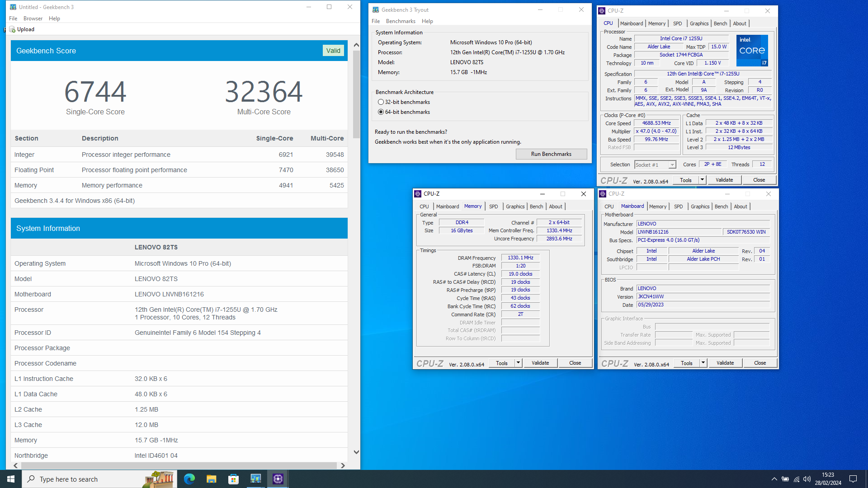868x488 pixels.
Task: Click the Core Speed 4688.53 MHz field
Action: tap(656, 123)
